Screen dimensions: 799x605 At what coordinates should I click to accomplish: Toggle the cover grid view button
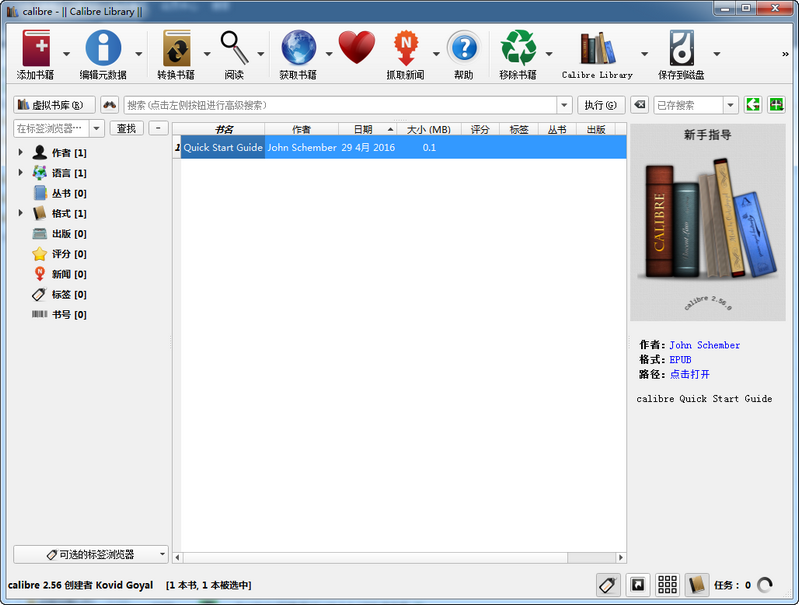tap(667, 585)
